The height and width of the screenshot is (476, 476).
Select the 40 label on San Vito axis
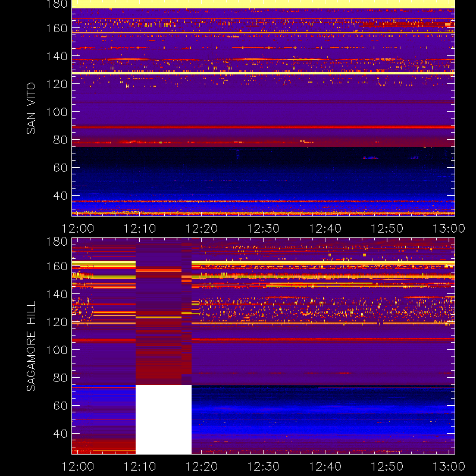61,196
